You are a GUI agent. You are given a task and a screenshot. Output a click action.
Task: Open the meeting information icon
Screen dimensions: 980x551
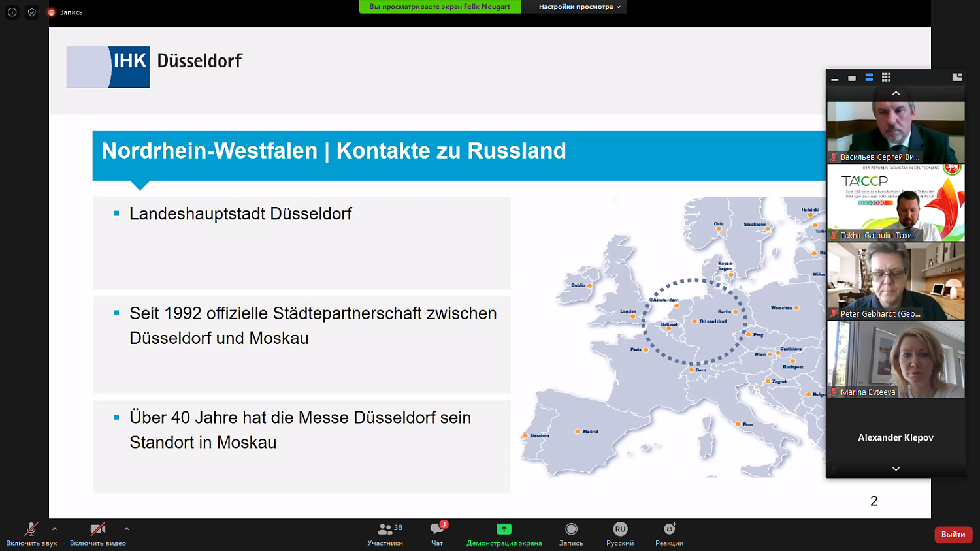click(12, 12)
